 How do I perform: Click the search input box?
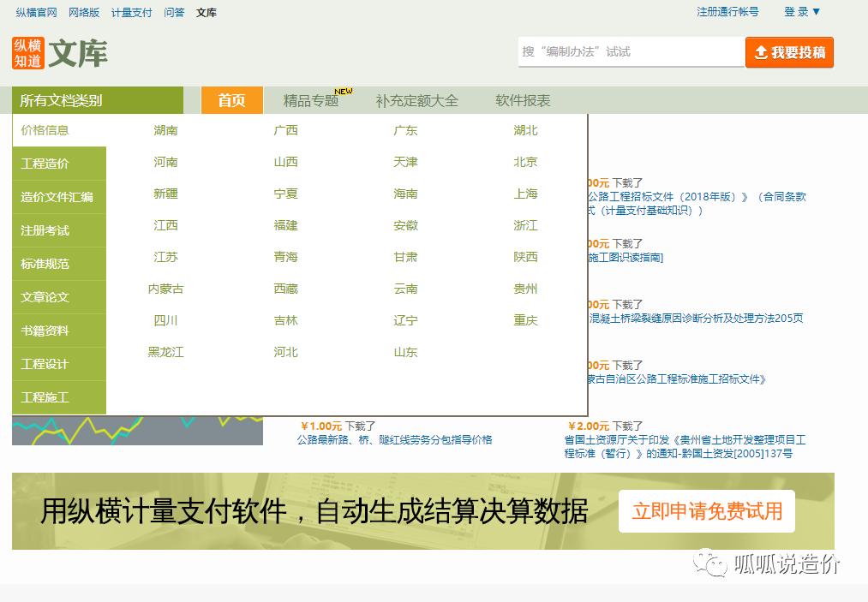click(x=632, y=51)
